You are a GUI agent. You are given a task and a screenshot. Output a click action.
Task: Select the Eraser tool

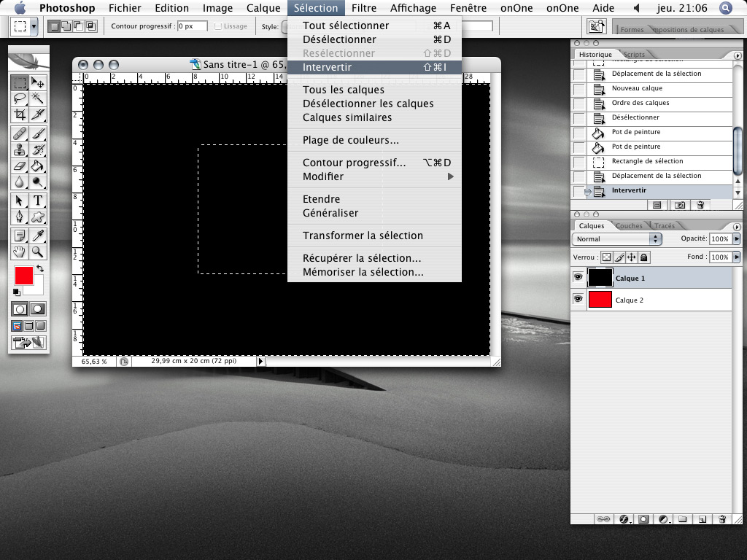(x=20, y=166)
